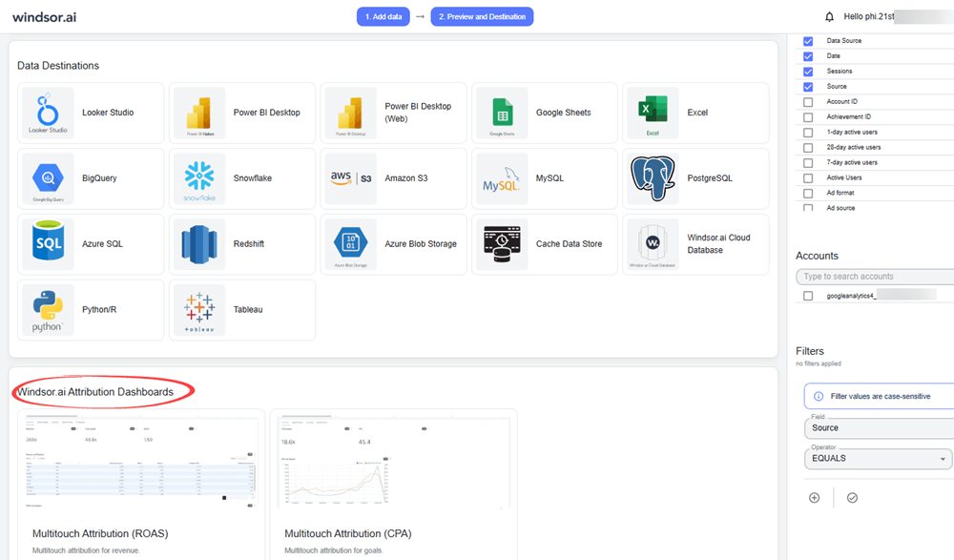Choose the PostgreSQL elephant logo
Viewport: 954px width, 560px height.
coord(653,178)
